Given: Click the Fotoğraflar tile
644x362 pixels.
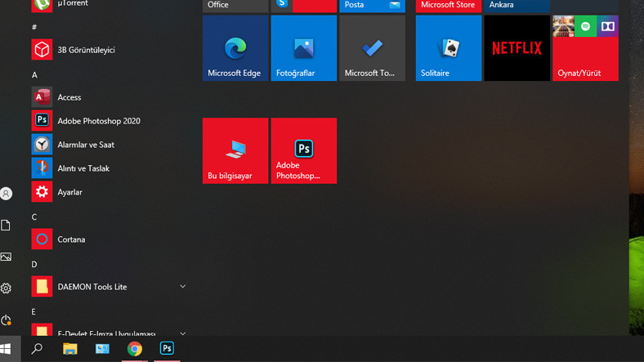Looking at the screenshot, I should (303, 48).
